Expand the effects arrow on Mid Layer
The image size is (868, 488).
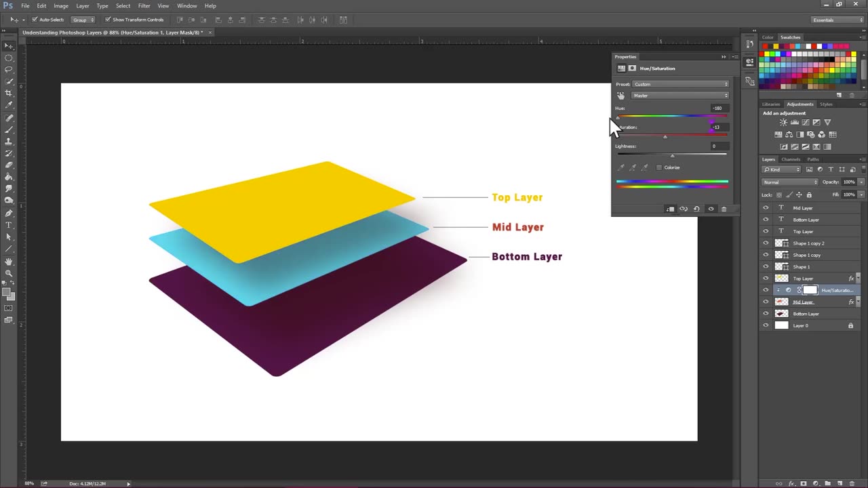[859, 302]
